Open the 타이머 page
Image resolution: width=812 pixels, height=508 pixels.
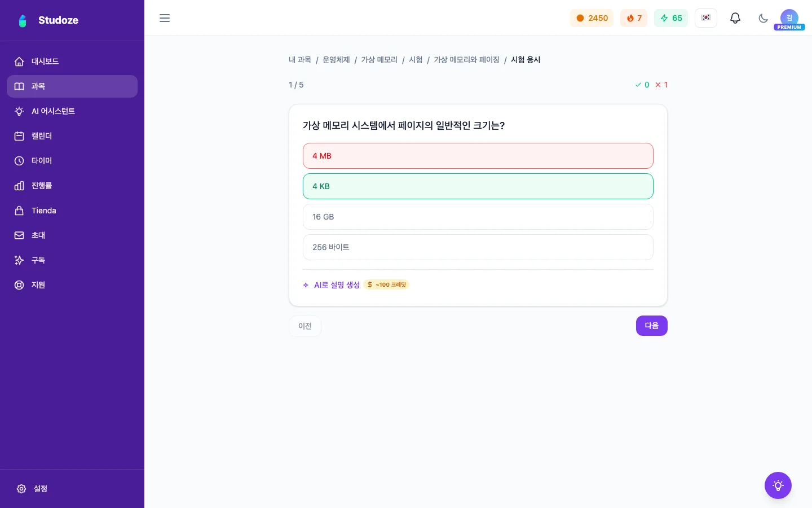coord(72,161)
